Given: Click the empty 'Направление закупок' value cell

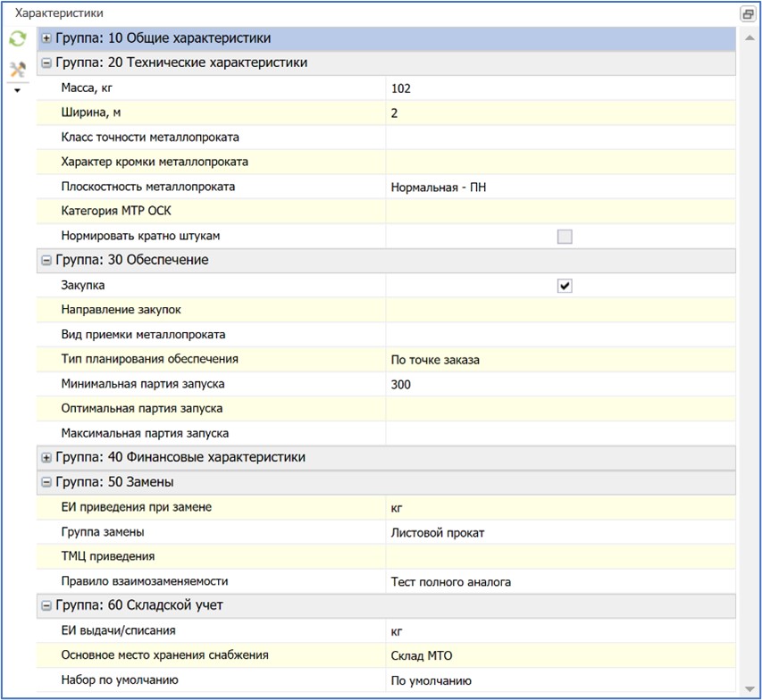Looking at the screenshot, I should click(561, 310).
